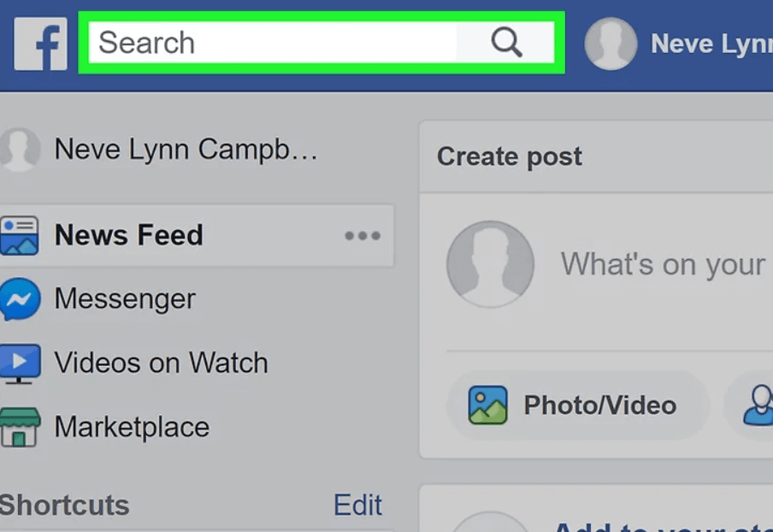Click the Photo/Video button
The width and height of the screenshot is (773, 532).
point(577,405)
